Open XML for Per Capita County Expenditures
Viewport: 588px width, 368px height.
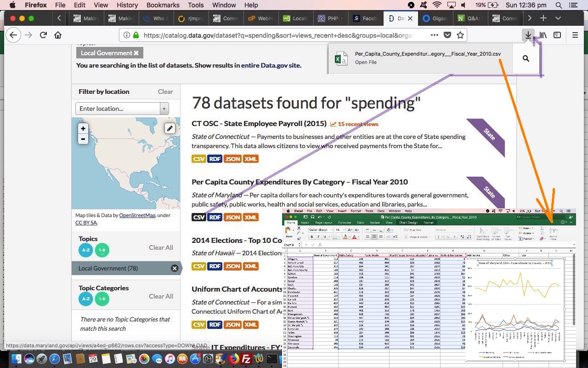[251, 217]
